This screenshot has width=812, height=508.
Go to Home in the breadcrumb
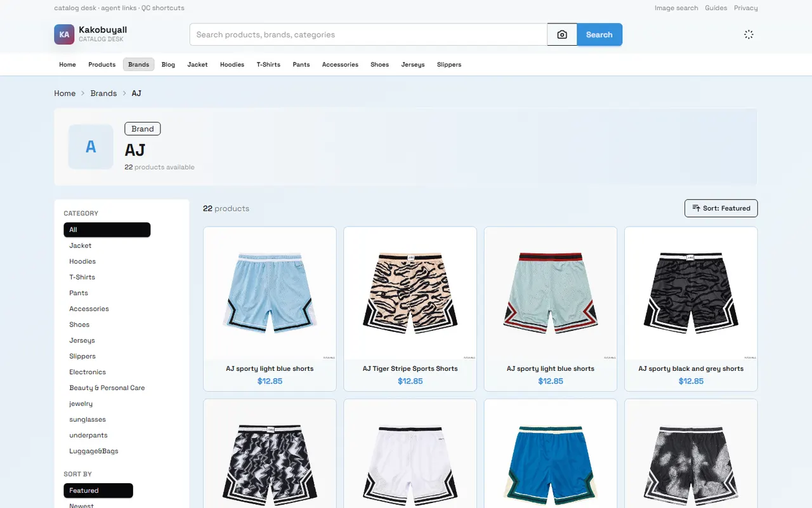pyautogui.click(x=65, y=93)
